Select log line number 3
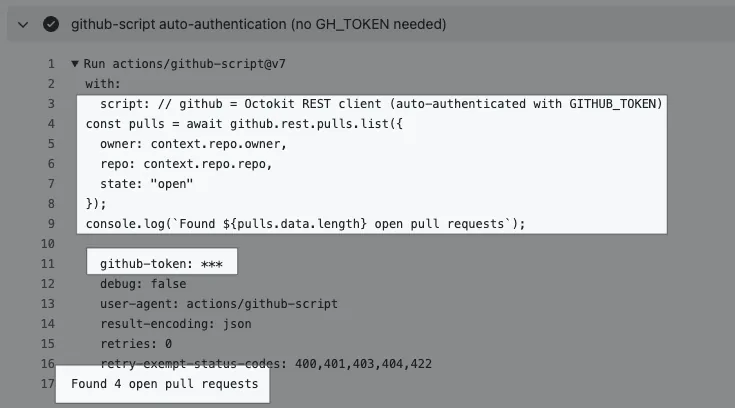Viewport: 735px width, 408px height. tap(49, 104)
